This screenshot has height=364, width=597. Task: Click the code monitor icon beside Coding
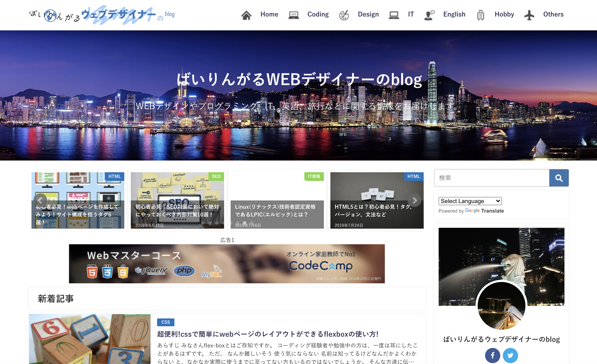coord(294,15)
